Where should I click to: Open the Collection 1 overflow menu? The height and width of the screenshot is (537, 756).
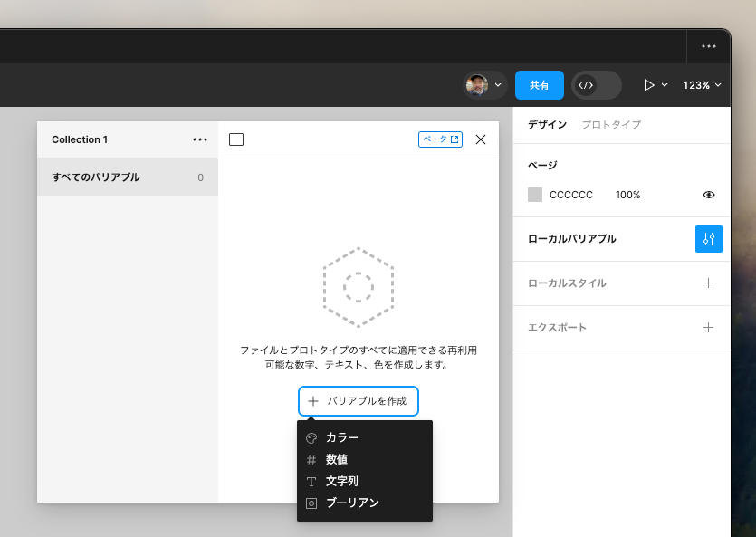199,139
